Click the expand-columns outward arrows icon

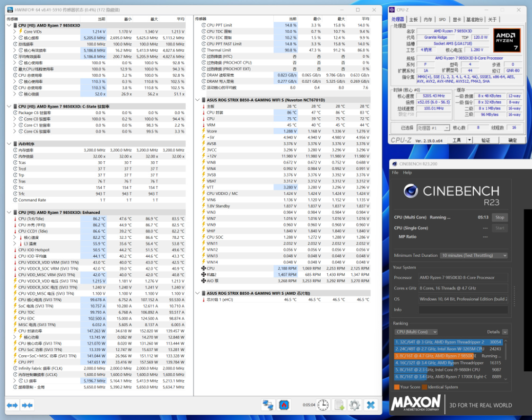click(x=12, y=405)
